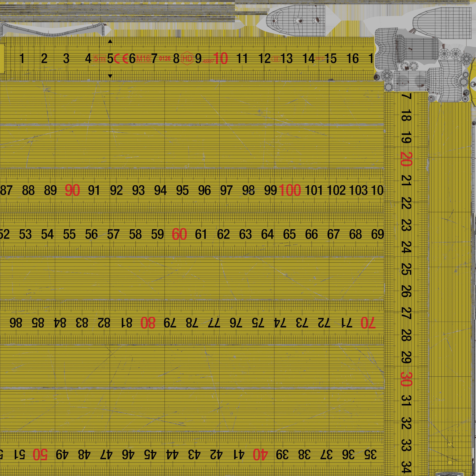Click the red CE mark symbol

point(121,59)
